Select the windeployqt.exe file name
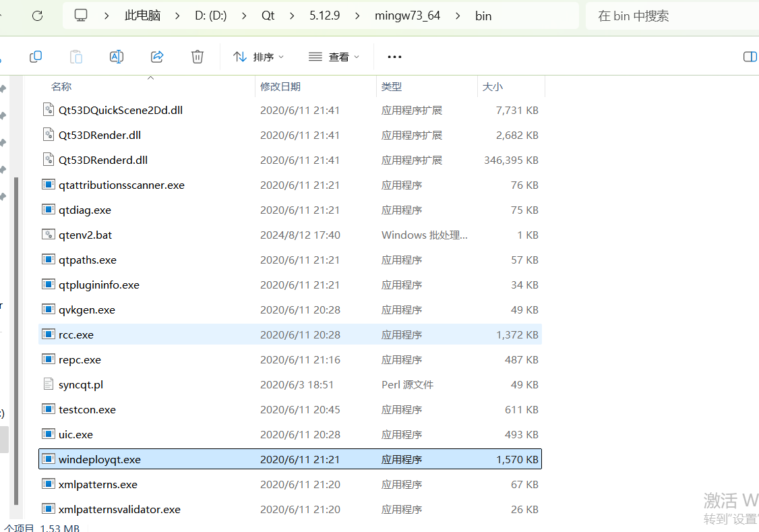759x532 pixels. click(x=100, y=459)
